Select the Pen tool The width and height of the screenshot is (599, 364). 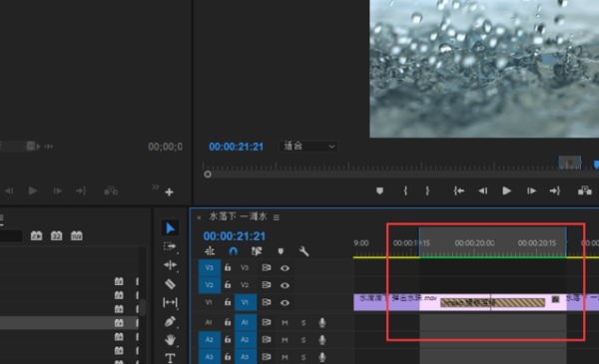[170, 322]
